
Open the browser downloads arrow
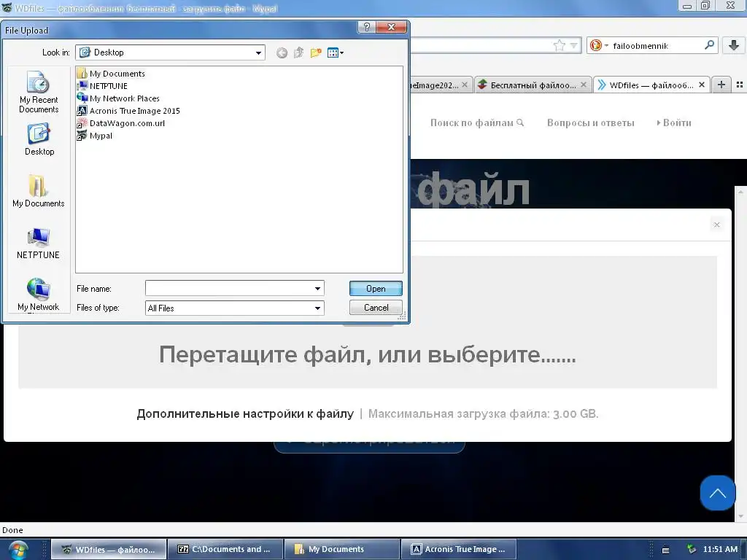point(734,45)
